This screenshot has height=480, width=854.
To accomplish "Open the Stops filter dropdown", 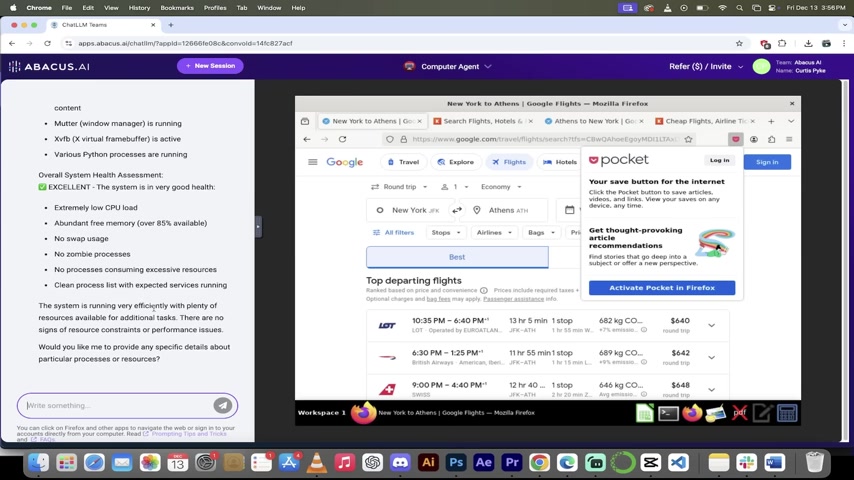I will click(446, 233).
